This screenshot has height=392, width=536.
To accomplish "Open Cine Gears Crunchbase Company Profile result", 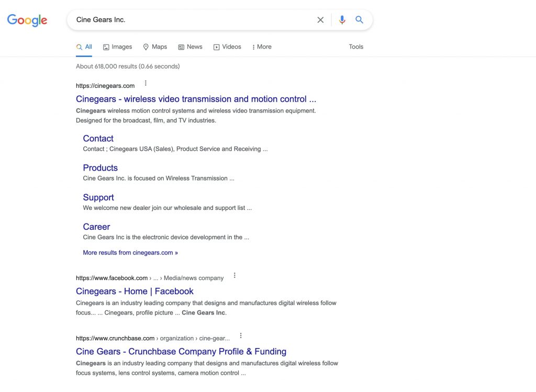I will 181,352.
